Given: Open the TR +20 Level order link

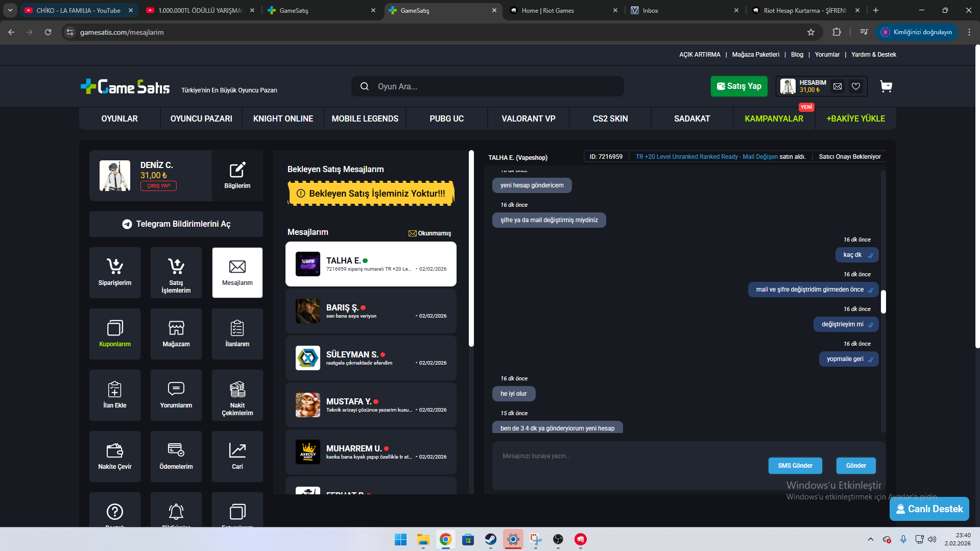Looking at the screenshot, I should [x=707, y=157].
